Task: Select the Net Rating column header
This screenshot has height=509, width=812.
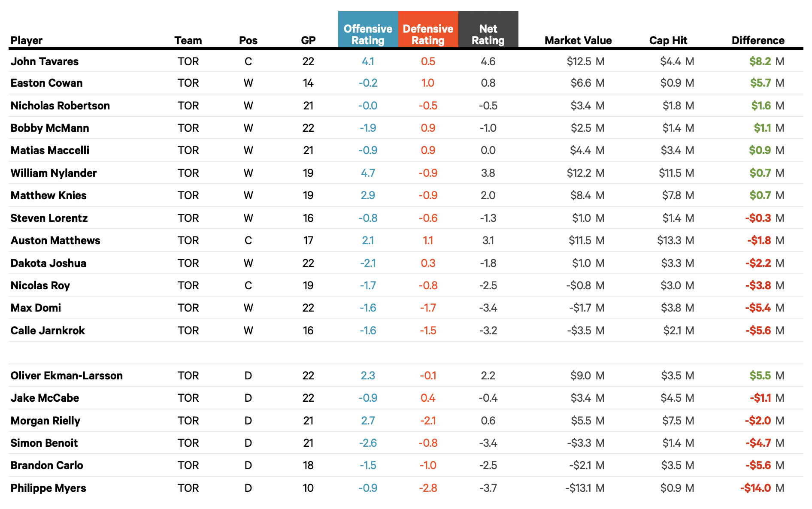Action: coord(488,34)
